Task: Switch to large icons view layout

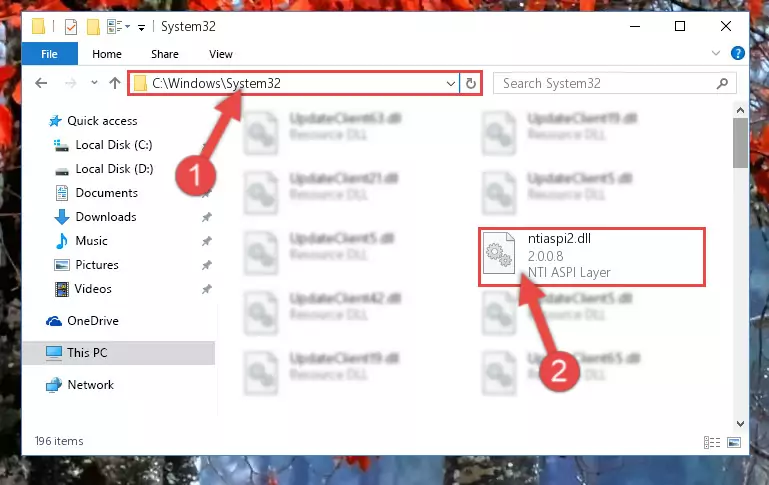Action: tap(734, 442)
